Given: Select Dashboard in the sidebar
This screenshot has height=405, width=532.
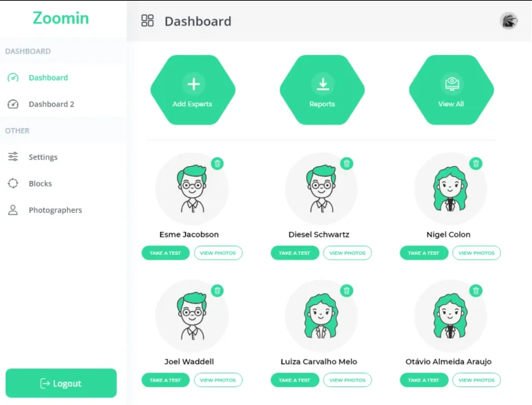Looking at the screenshot, I should pos(48,78).
